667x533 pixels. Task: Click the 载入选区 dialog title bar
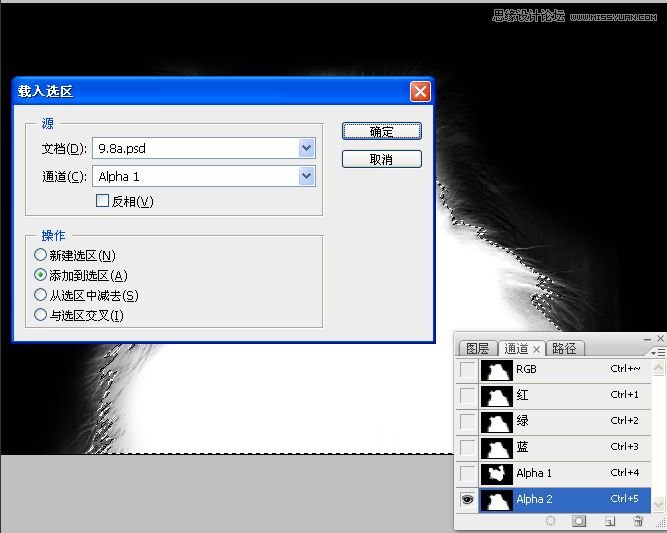click(223, 91)
